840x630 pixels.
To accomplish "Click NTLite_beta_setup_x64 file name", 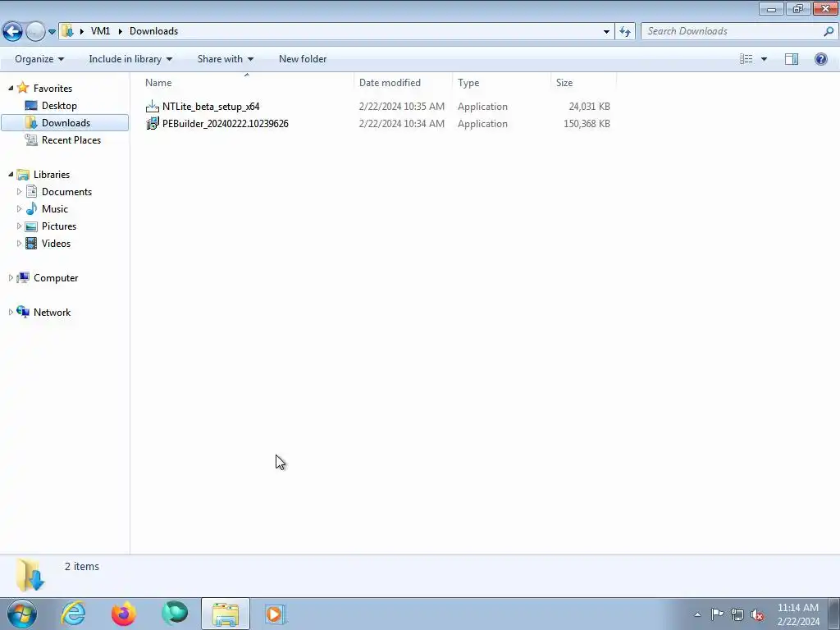I will [211, 107].
